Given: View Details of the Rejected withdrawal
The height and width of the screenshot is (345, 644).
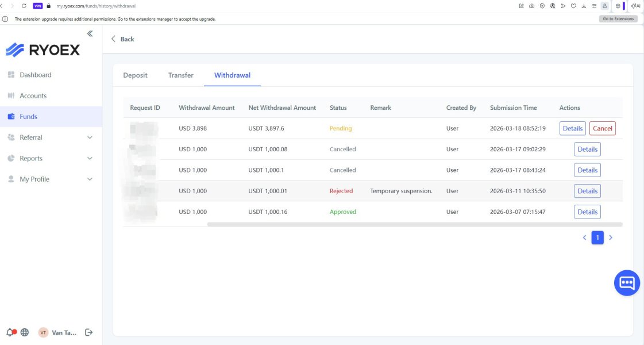Looking at the screenshot, I should pyautogui.click(x=587, y=191).
